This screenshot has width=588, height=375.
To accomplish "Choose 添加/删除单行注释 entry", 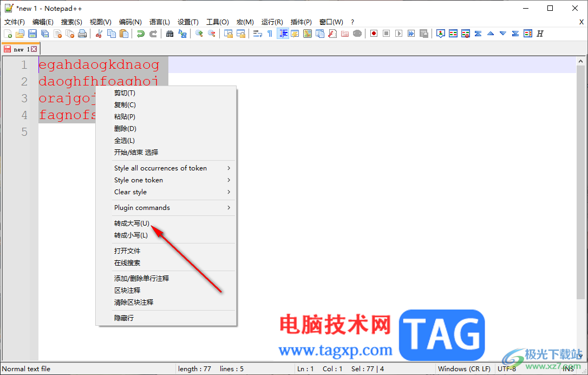I will pos(166,278).
